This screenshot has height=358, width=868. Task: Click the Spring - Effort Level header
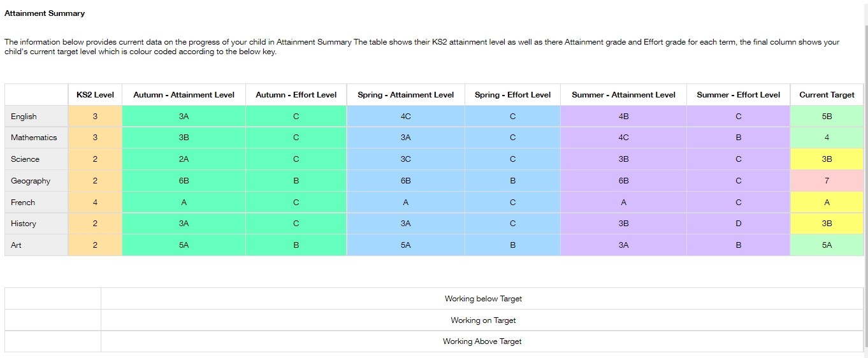click(x=512, y=95)
